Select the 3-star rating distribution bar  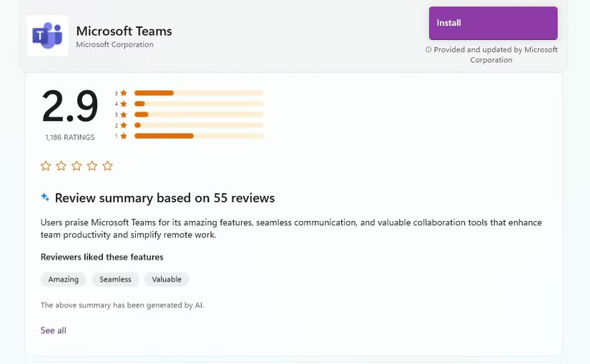point(198,114)
